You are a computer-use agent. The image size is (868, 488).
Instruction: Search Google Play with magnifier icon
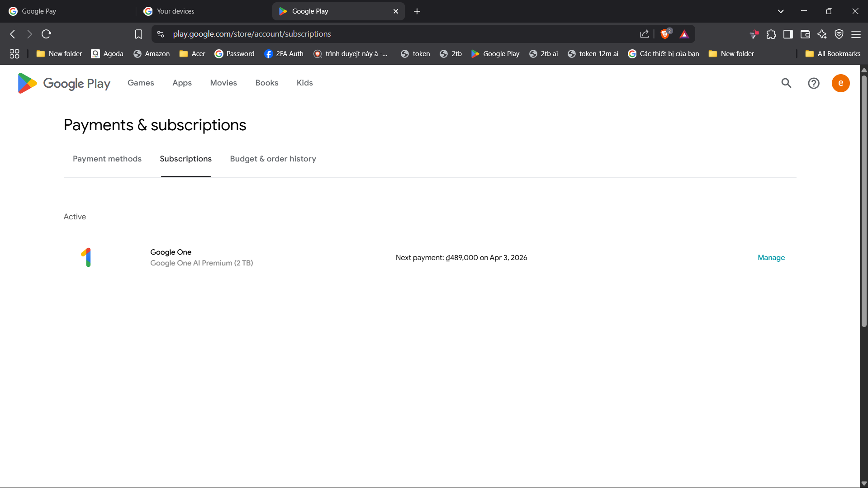(786, 83)
